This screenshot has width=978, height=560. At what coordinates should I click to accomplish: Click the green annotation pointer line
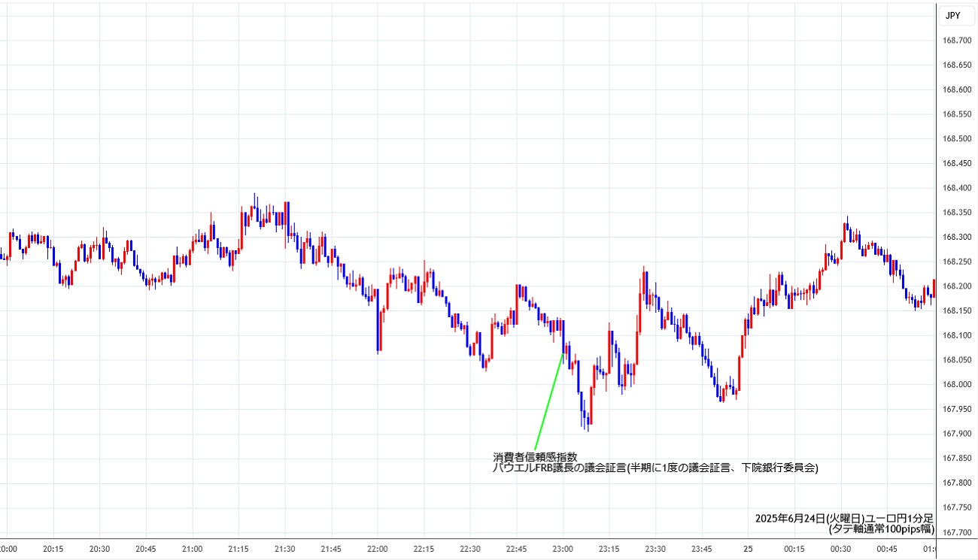[x=548, y=400]
